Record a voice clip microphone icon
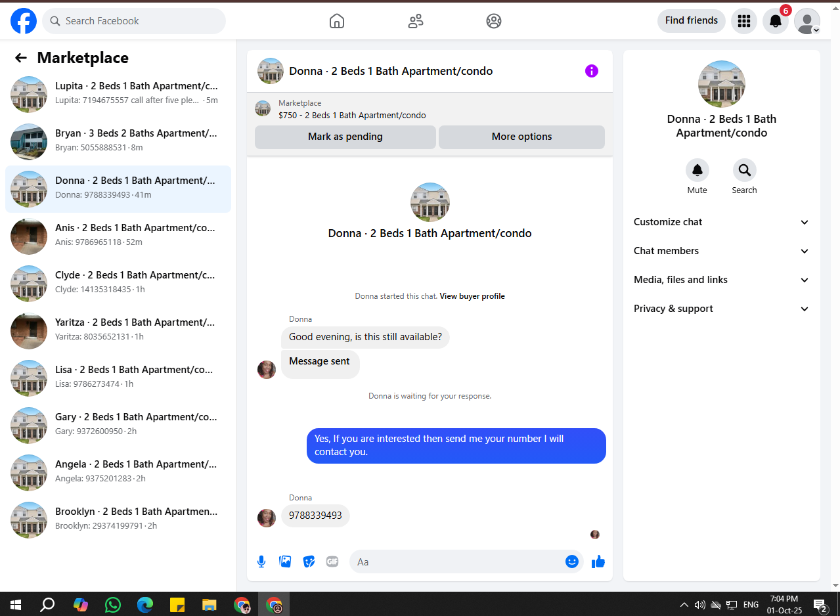This screenshot has width=840, height=616. tap(261, 561)
